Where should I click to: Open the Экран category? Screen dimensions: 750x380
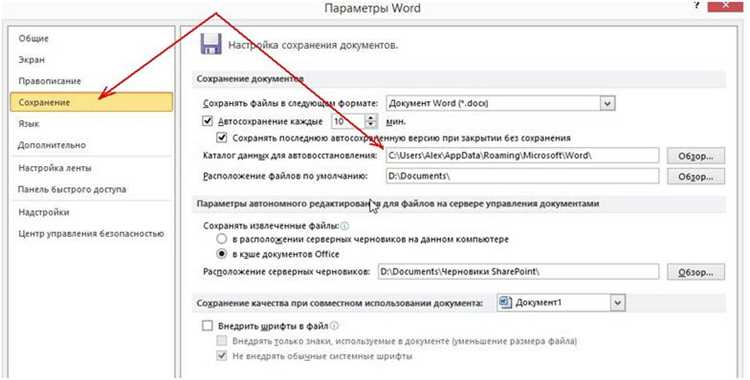pos(32,60)
